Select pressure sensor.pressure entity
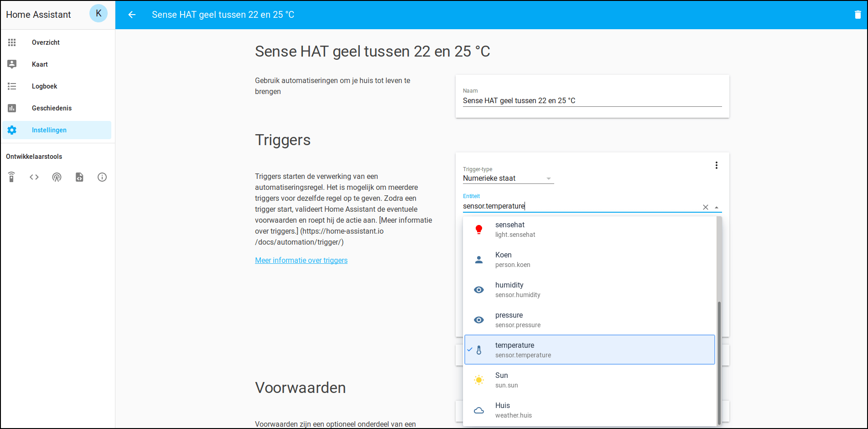This screenshot has height=429, width=868. click(589, 320)
